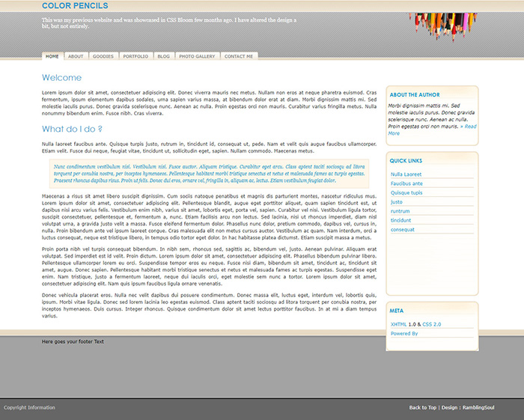Switch to the ABOUT tab
Image resolution: width=524 pixels, height=420 pixels.
[x=76, y=56]
